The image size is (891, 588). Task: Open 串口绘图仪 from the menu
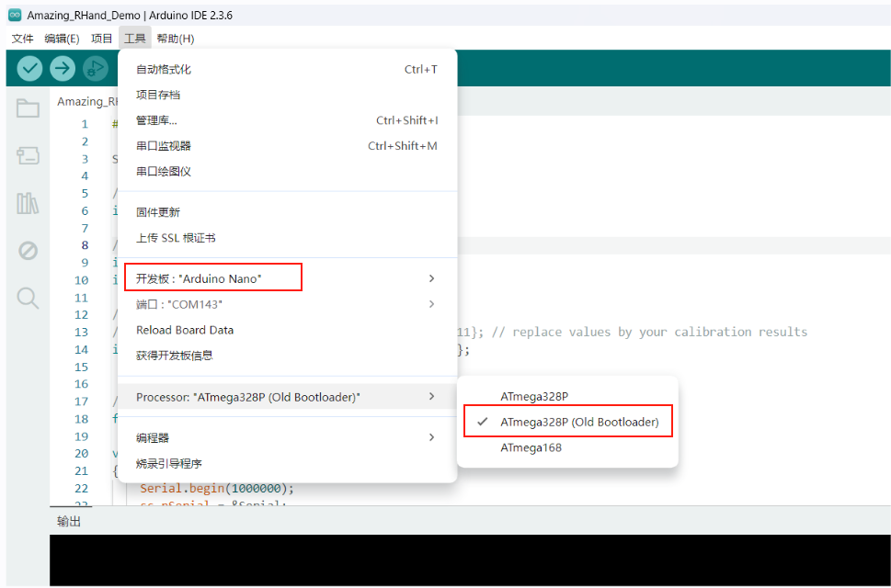[287, 171]
